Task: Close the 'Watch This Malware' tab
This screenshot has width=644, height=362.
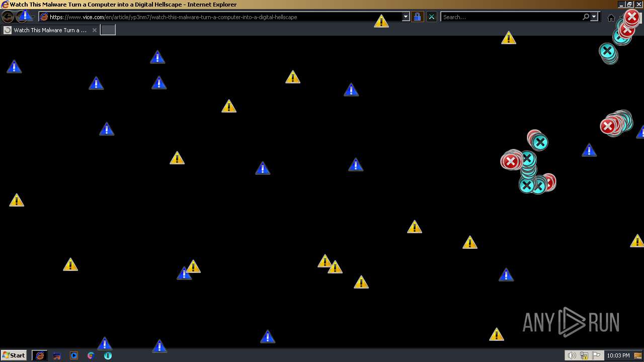Action: tap(94, 30)
